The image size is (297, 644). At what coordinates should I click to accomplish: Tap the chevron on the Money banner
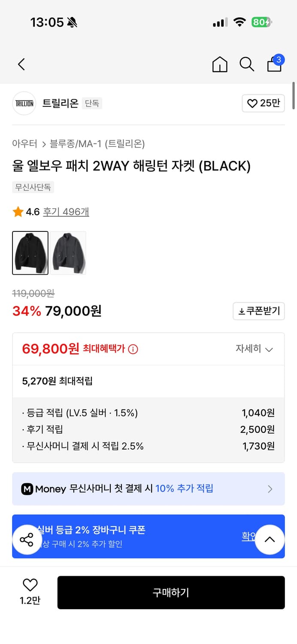point(270,489)
